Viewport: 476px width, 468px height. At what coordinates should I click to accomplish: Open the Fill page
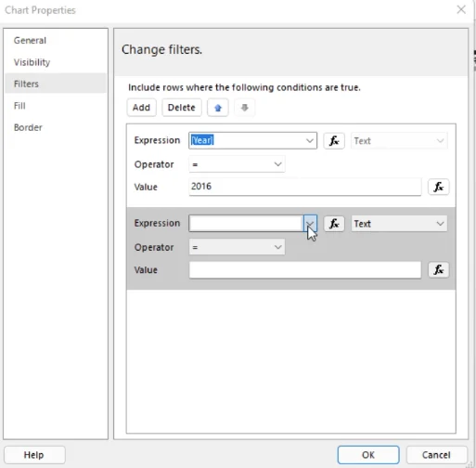(19, 106)
